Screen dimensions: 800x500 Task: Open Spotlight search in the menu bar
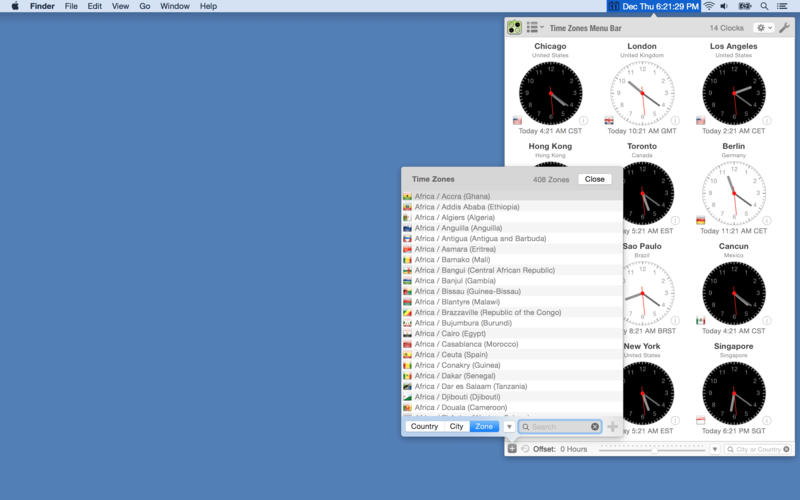[764, 6]
